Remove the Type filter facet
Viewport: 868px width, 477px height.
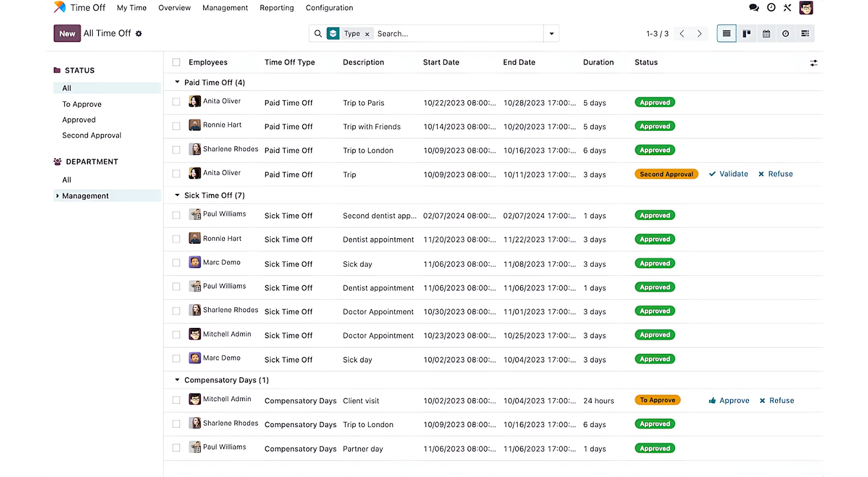pos(367,34)
